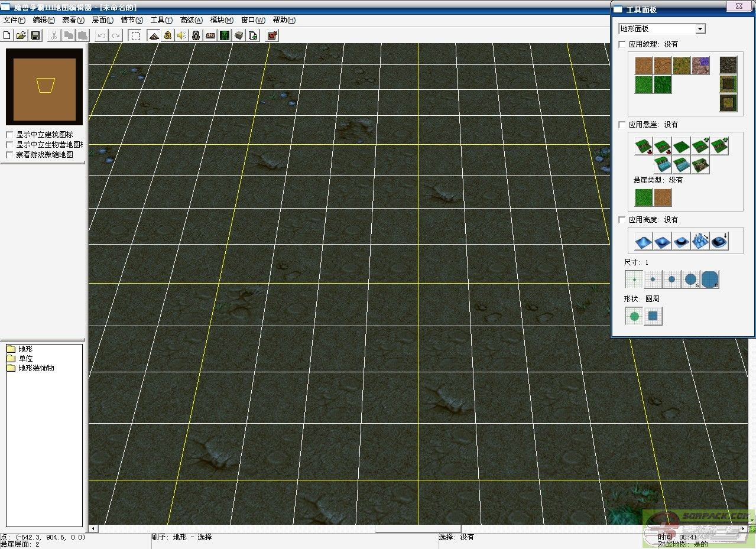Open the Trigger Editor (letter a icon)
Image resolution: width=756 pixels, height=549 pixels.
[168, 35]
